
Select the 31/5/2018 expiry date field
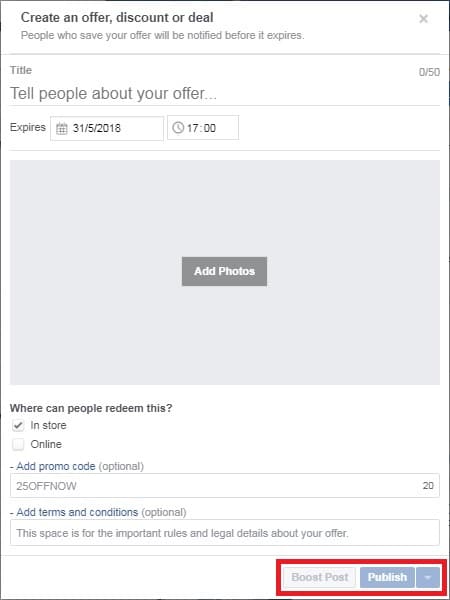pyautogui.click(x=107, y=128)
